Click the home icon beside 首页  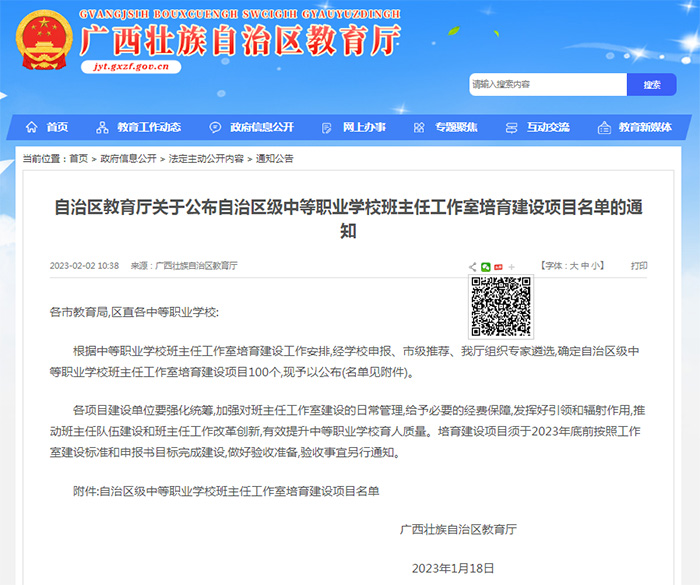coord(31,127)
